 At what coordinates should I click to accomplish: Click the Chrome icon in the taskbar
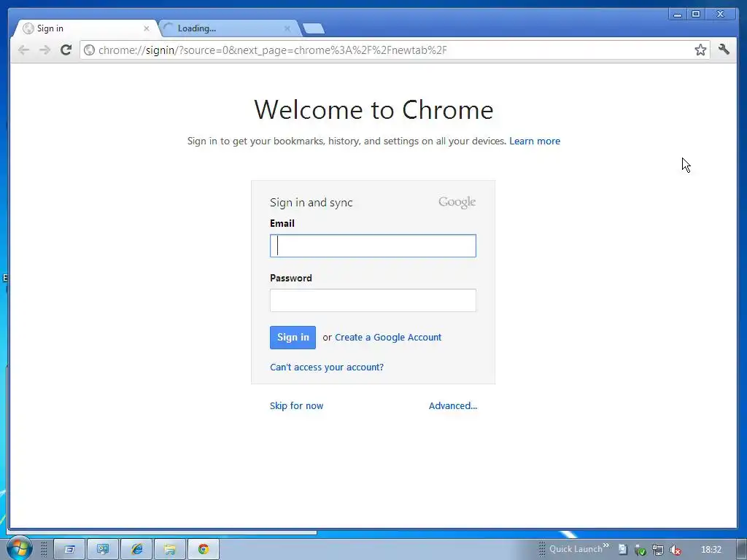point(204,550)
